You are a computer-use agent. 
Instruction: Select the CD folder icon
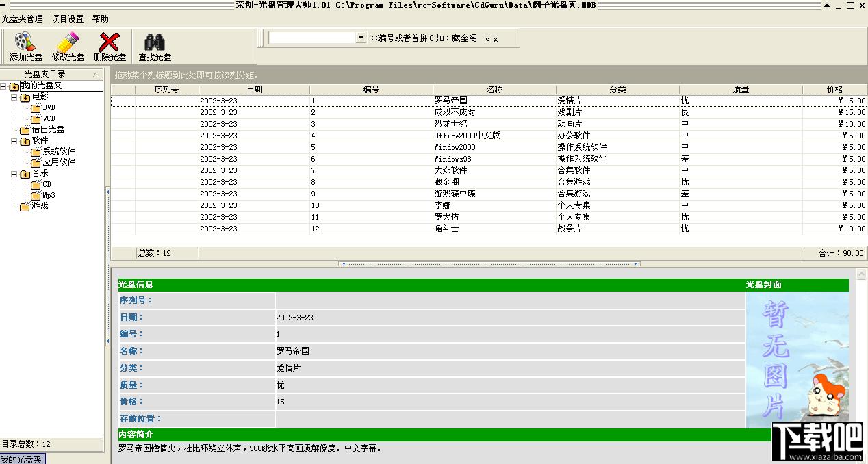pyautogui.click(x=36, y=185)
